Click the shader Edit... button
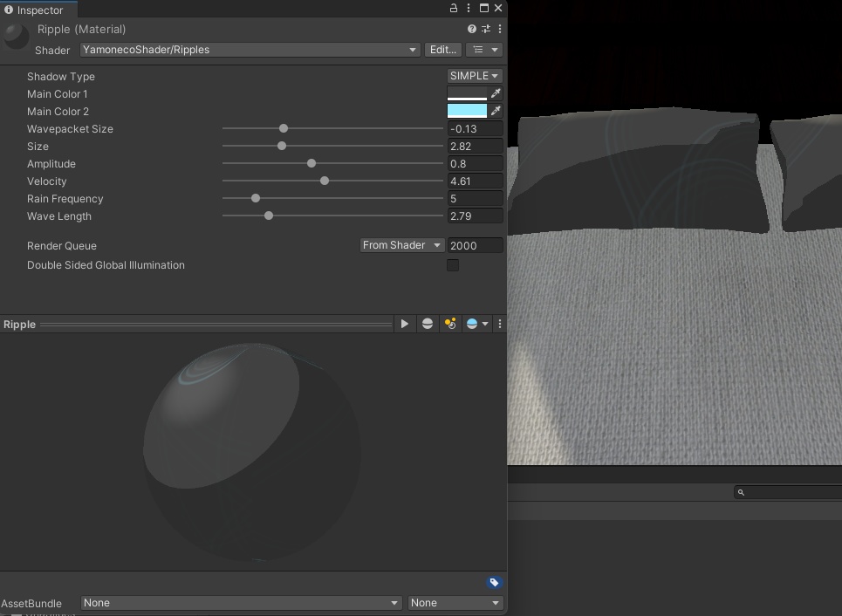Viewport: 842px width, 616px height. (442, 50)
